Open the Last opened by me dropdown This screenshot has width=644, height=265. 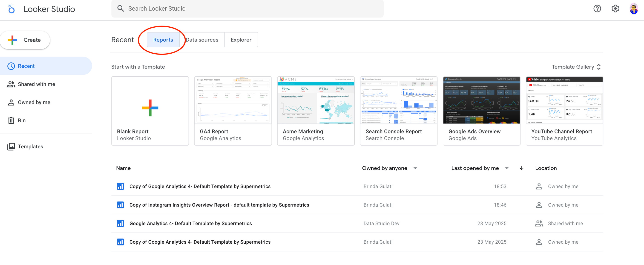tap(480, 168)
